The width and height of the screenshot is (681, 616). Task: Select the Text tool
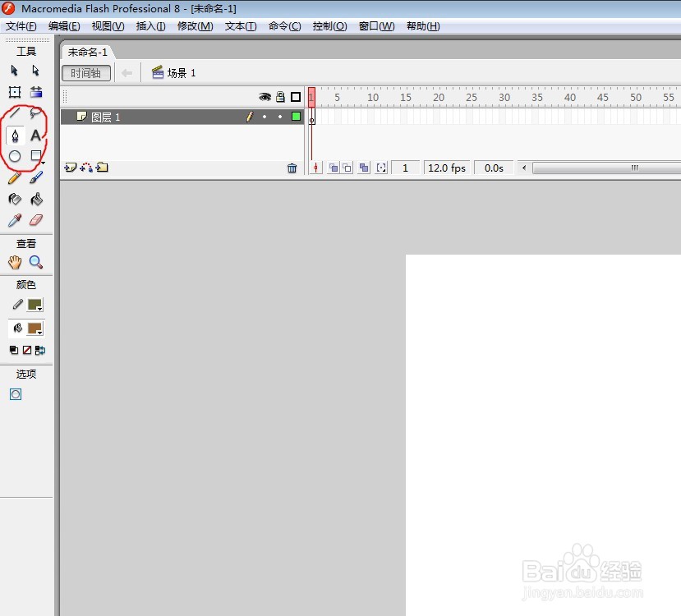tap(35, 136)
